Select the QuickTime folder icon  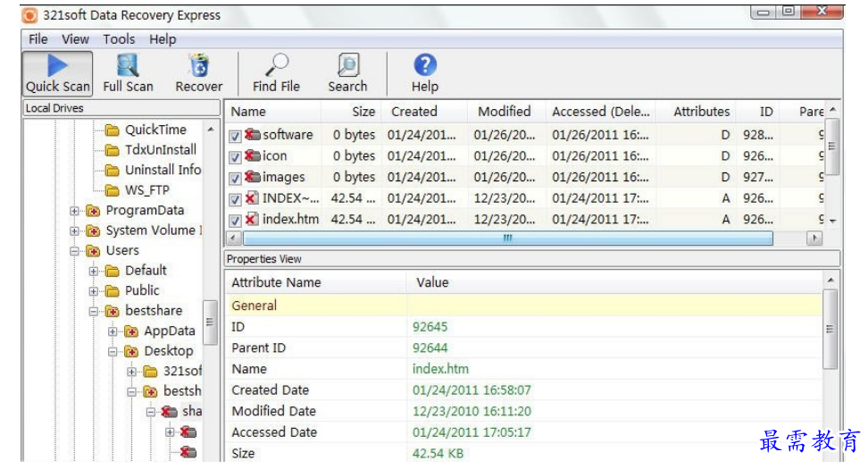tap(113, 130)
